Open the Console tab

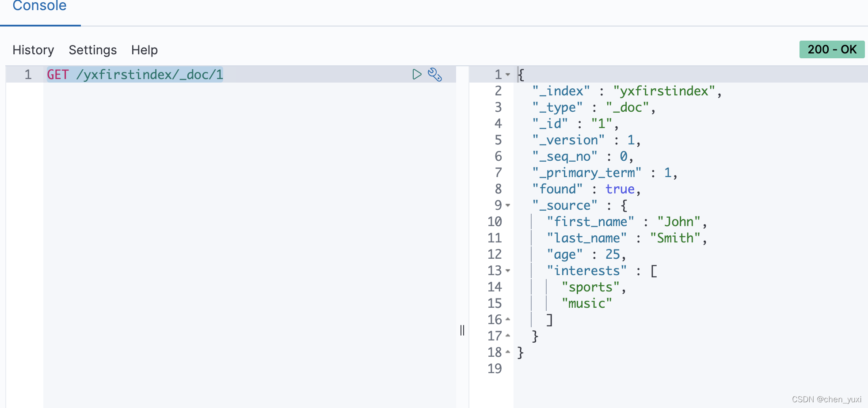tap(39, 6)
